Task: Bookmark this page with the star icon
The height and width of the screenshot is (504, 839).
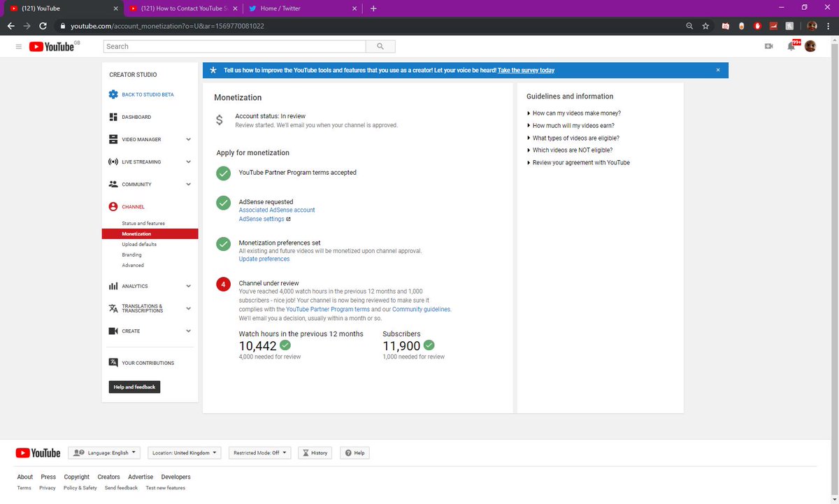Action: coord(706,26)
